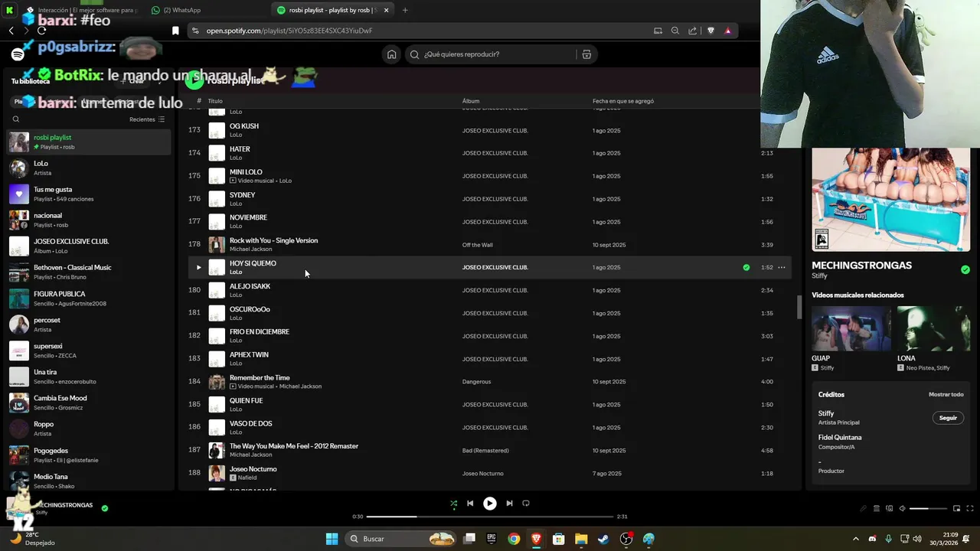Play HOY SI QUEMO from its row play icon
This screenshot has width=980, height=551.
click(x=198, y=267)
